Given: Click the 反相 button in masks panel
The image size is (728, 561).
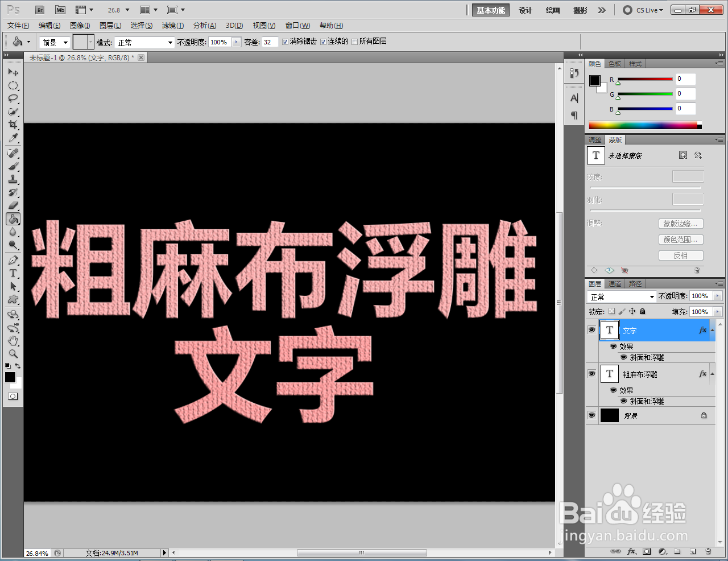Looking at the screenshot, I should [x=681, y=255].
